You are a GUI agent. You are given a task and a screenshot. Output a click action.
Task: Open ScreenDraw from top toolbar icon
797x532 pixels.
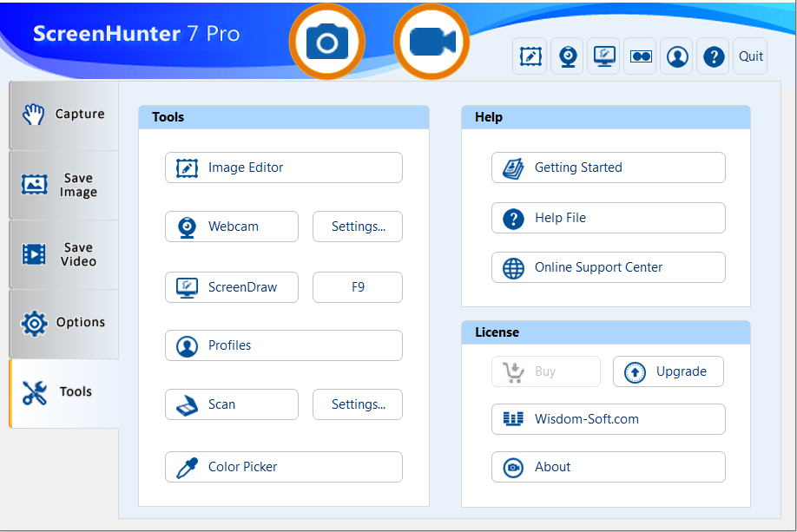tap(603, 56)
